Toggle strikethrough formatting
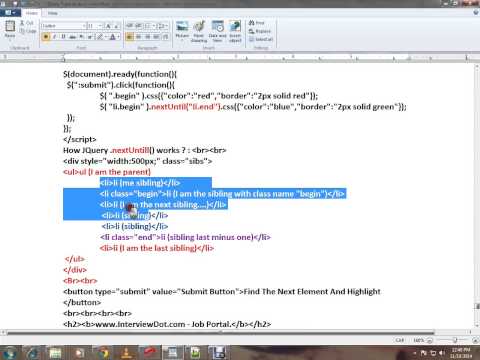480x360 pixels. click(72, 37)
